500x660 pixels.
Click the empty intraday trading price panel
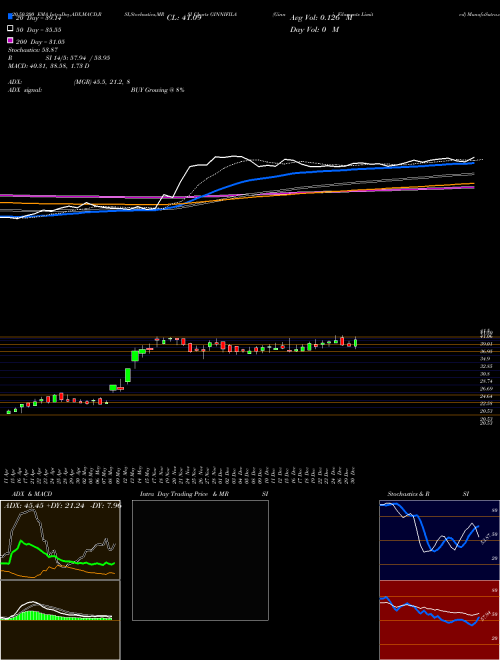pyautogui.click(x=200, y=560)
